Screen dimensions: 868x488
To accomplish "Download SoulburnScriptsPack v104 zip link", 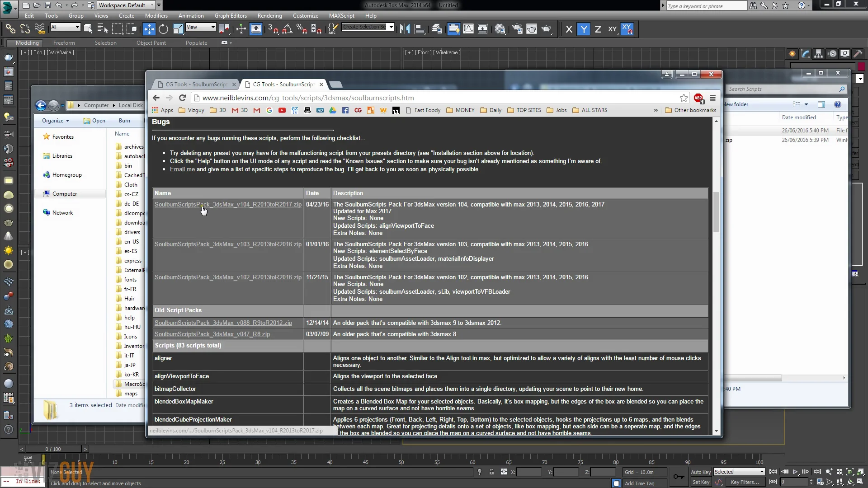I will pos(227,204).
